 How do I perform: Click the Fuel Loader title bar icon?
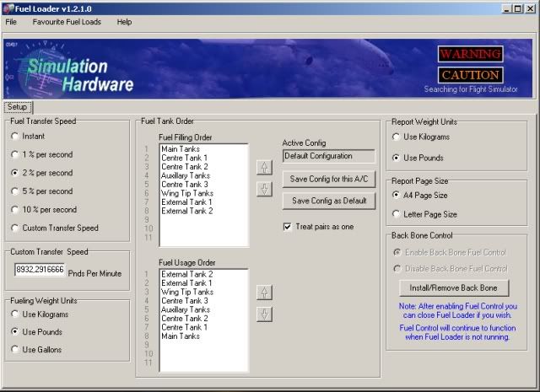pyautogui.click(x=8, y=8)
